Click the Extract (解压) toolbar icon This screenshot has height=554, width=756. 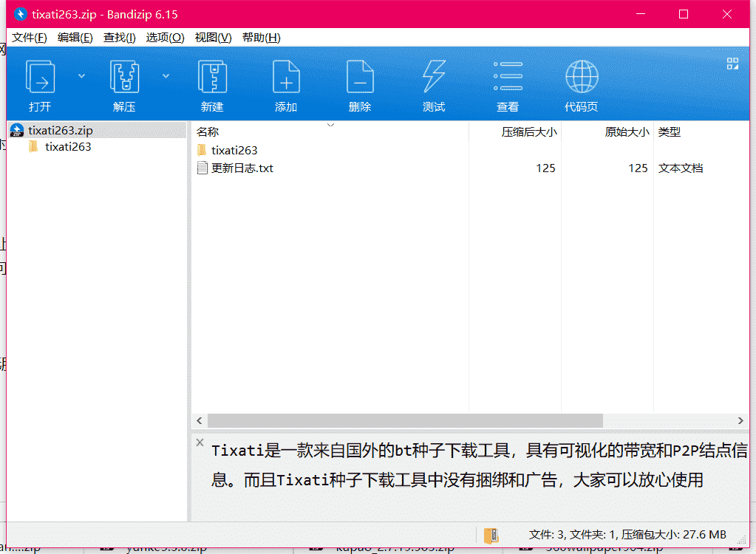click(124, 77)
